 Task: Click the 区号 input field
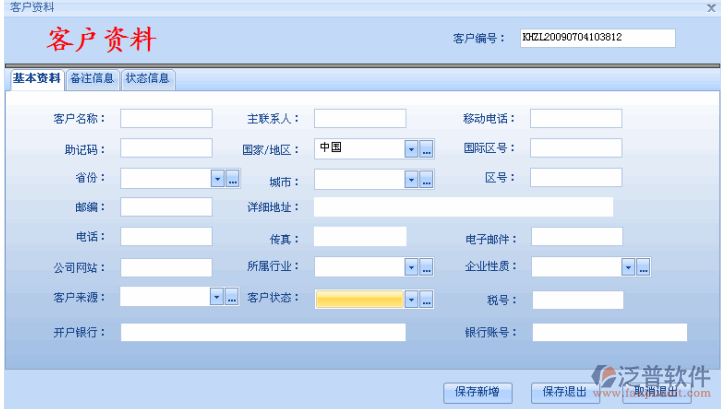click(576, 178)
